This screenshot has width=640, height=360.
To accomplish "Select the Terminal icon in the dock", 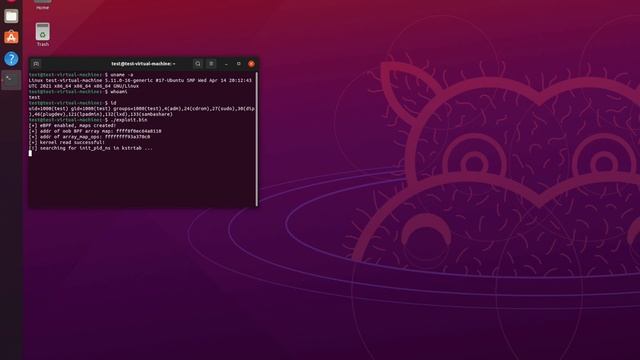I will tap(11, 80).
